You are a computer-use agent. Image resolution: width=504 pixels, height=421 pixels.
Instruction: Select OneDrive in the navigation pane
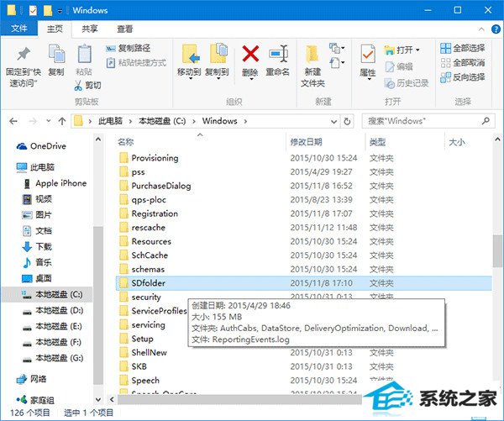[41, 146]
